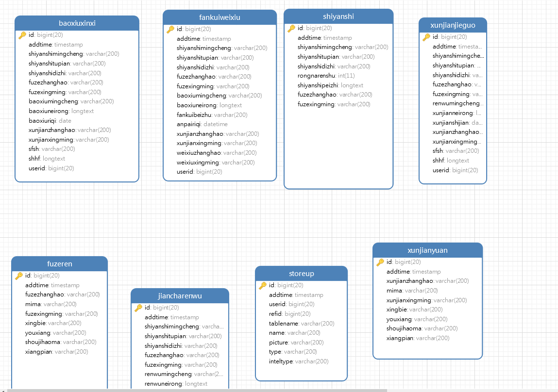
Task: Select weixiuxingming field in fankuiweixiu
Action: (x=216, y=162)
